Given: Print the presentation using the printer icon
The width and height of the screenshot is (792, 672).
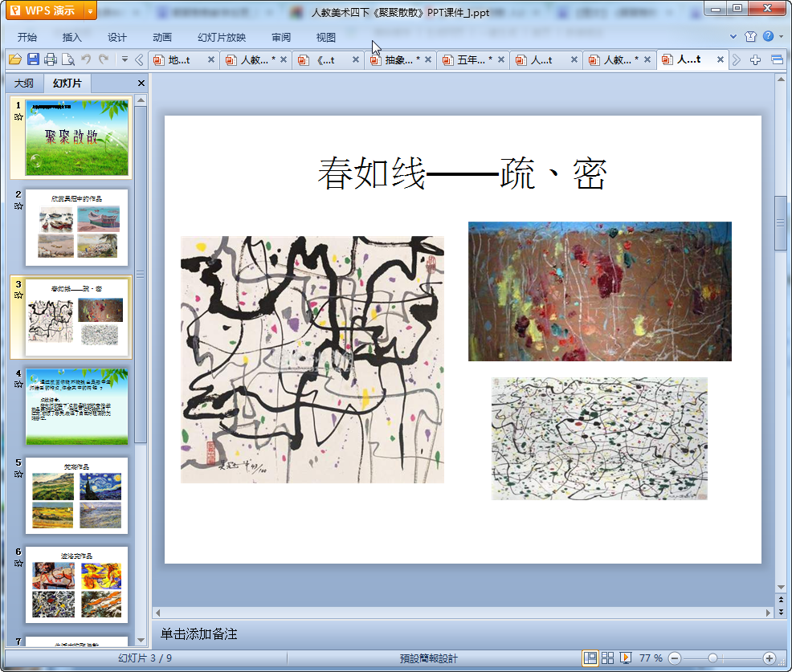Looking at the screenshot, I should [51, 59].
